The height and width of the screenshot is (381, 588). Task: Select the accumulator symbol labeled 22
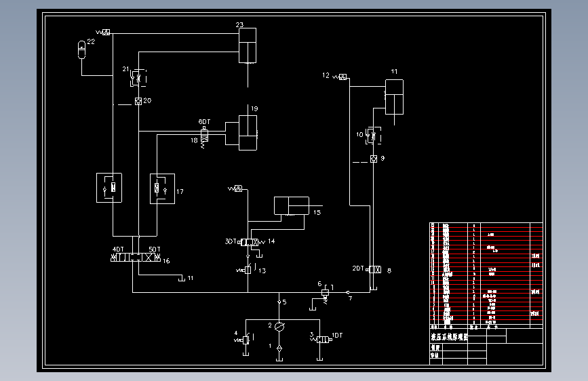(x=81, y=50)
